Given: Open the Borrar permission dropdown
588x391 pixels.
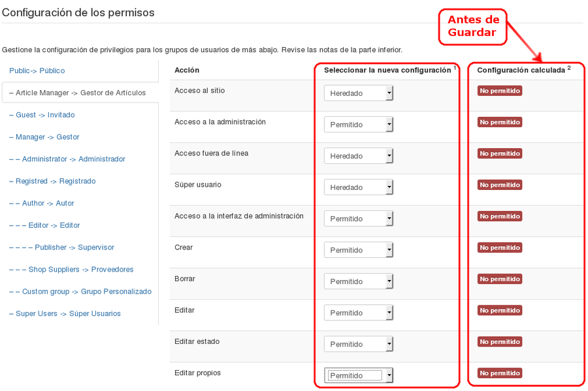Looking at the screenshot, I should [x=359, y=281].
